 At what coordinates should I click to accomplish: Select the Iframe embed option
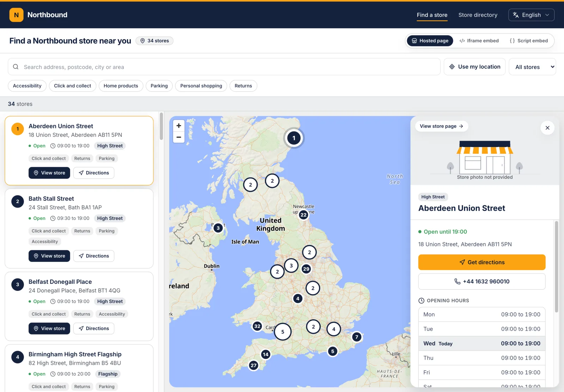pos(479,41)
